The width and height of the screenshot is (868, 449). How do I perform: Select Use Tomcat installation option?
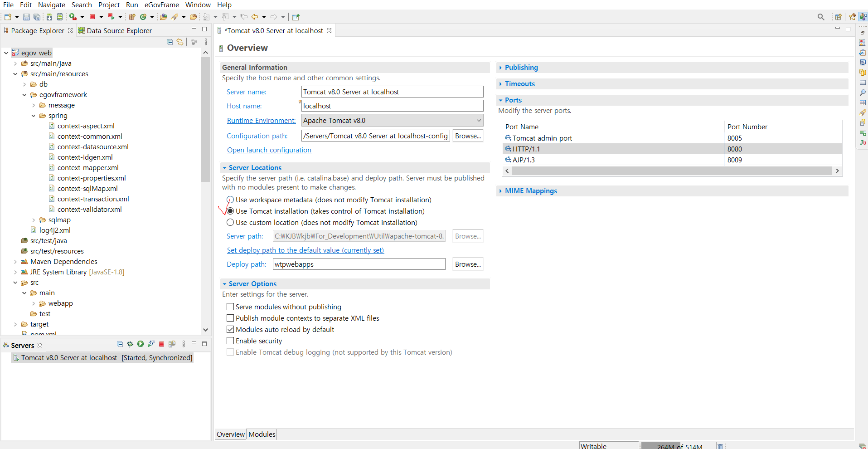coord(230,211)
